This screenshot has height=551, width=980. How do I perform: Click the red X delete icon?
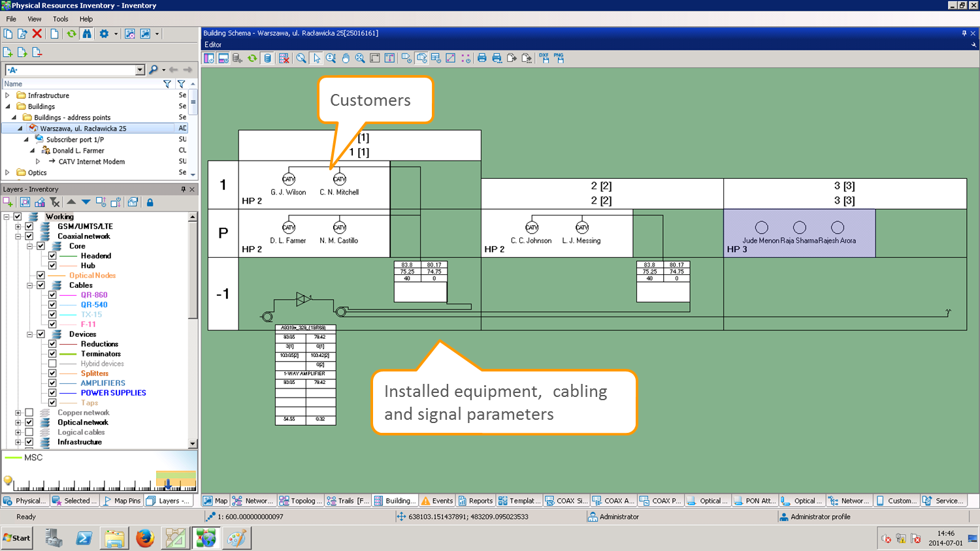pos(37,34)
